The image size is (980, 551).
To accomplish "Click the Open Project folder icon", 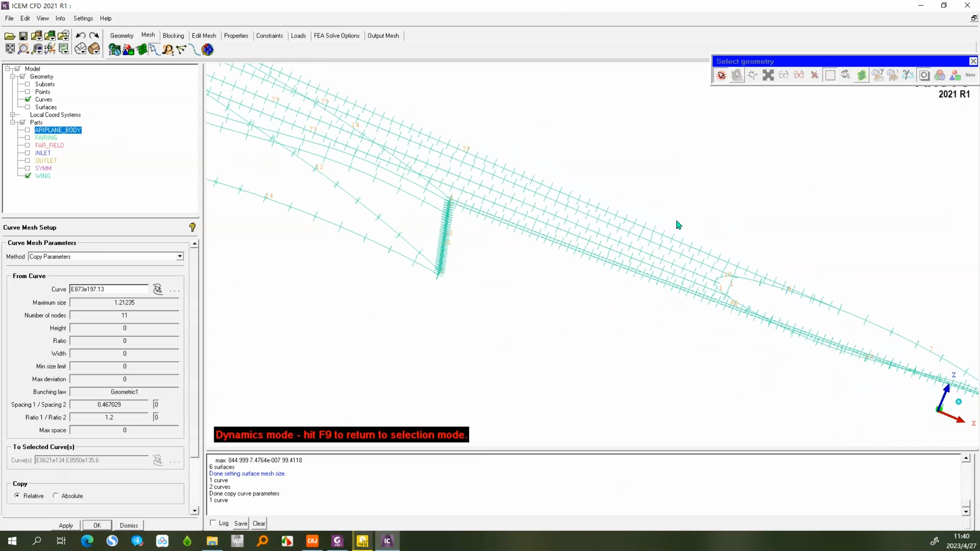I will (9, 36).
